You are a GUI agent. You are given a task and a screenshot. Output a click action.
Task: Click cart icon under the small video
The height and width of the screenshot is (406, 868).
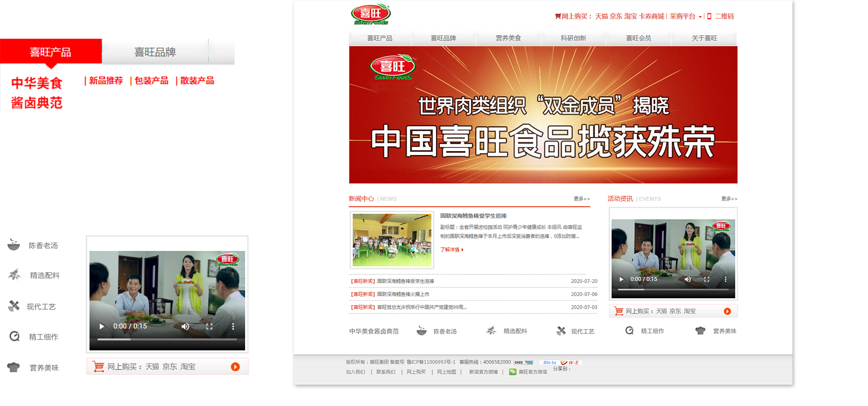618,311
